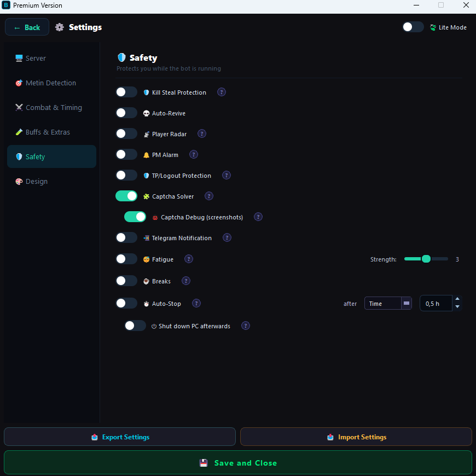Click the PM Alarm question mark icon
Image resolution: width=476 pixels, height=476 pixels.
pos(193,154)
